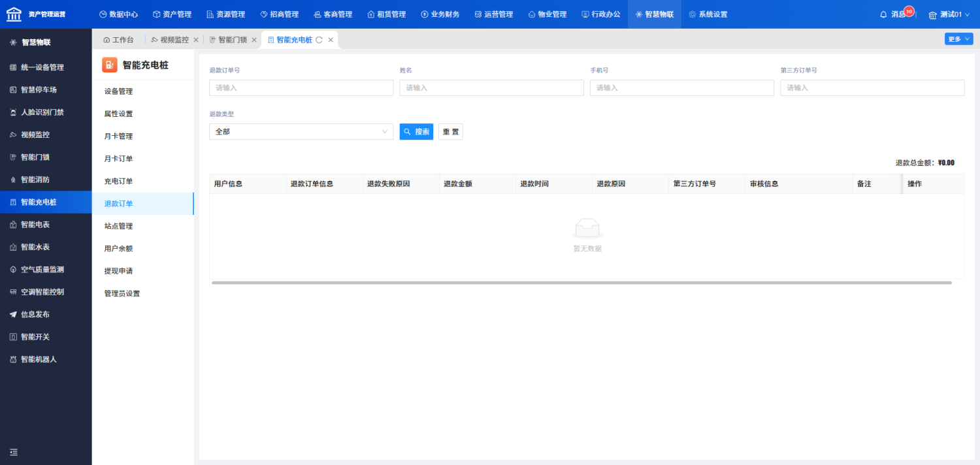
Task: Open 月卡订单 submenu item
Action: [x=143, y=159]
